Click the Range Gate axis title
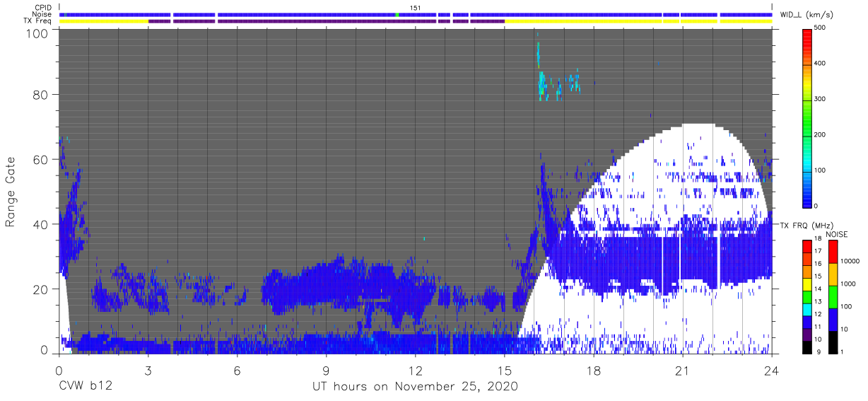 pos(11,192)
